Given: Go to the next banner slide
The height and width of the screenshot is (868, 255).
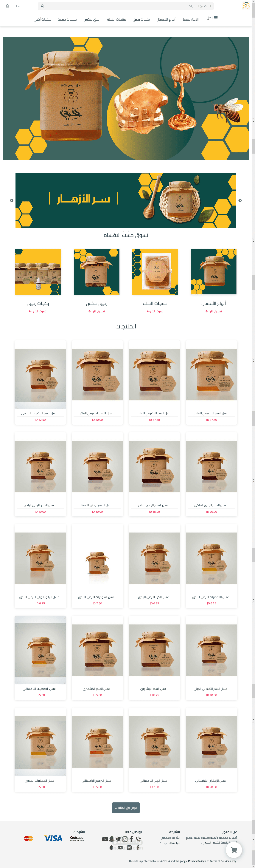Looking at the screenshot, I should tap(240, 200).
